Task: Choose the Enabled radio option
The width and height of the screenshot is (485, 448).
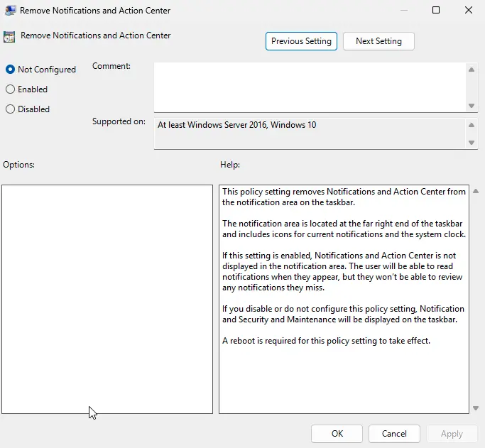Action: click(10, 89)
